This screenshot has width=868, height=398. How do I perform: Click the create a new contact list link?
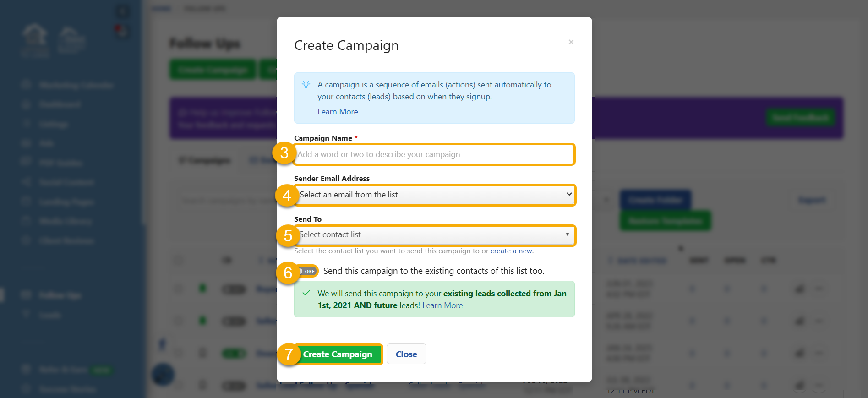pyautogui.click(x=511, y=251)
